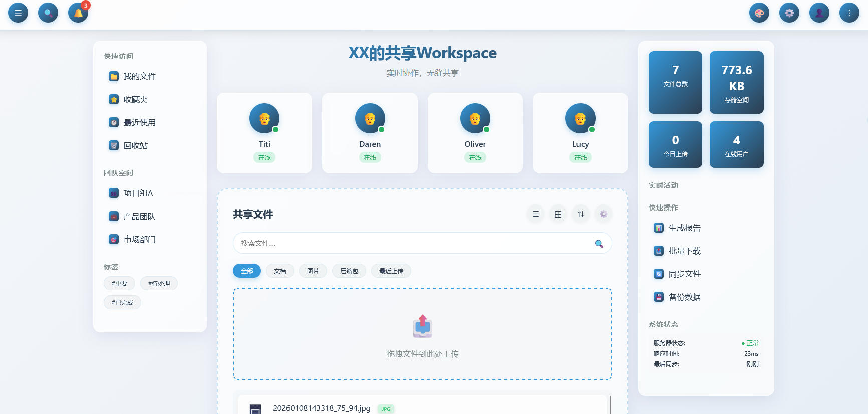Viewport: 868px width, 414px height.
Task: Open the hamburger menu button
Action: (x=18, y=13)
